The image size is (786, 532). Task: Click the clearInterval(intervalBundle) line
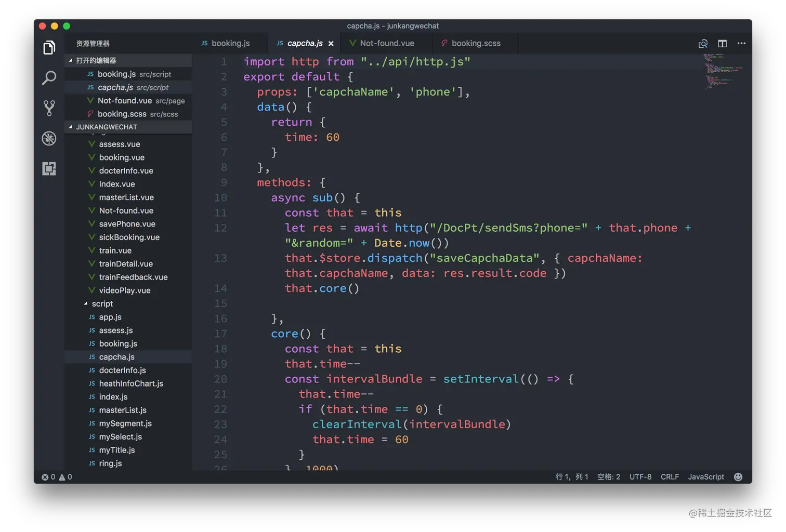(412, 424)
